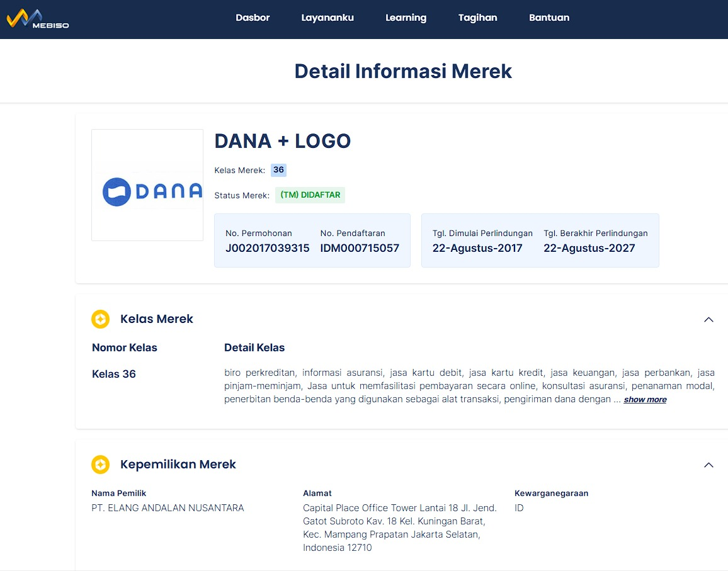Click the class 36 badge

(x=278, y=170)
